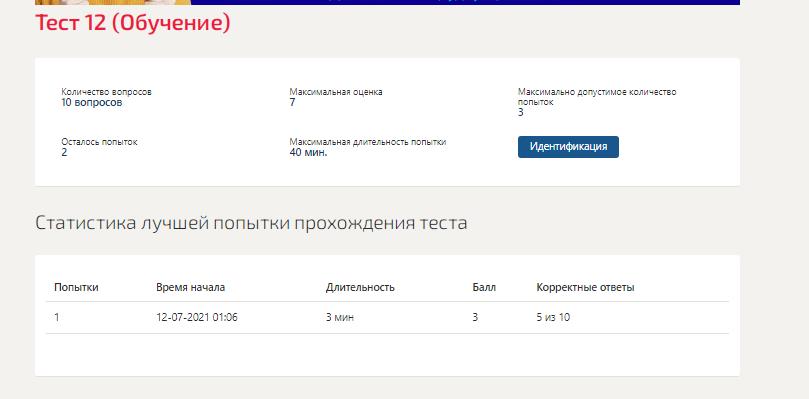Click the score value 3 in table
The height and width of the screenshot is (399, 809).
[475, 317]
